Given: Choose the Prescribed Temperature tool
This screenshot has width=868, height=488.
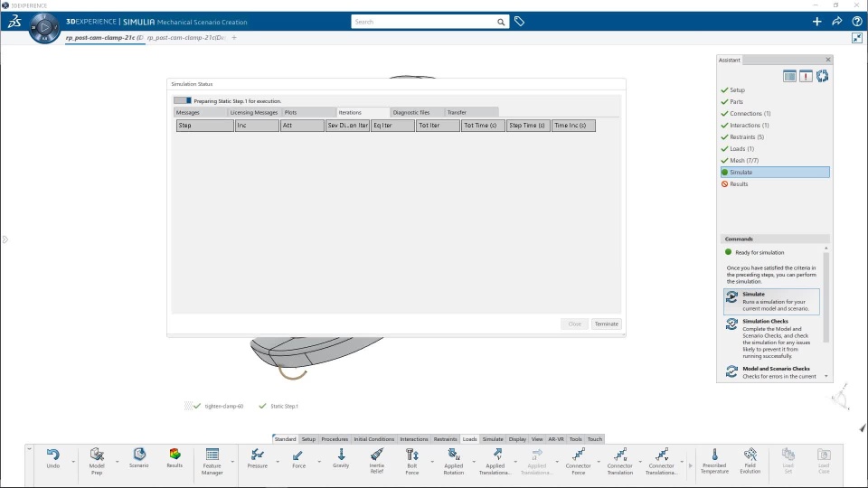Looking at the screenshot, I should (714, 461).
